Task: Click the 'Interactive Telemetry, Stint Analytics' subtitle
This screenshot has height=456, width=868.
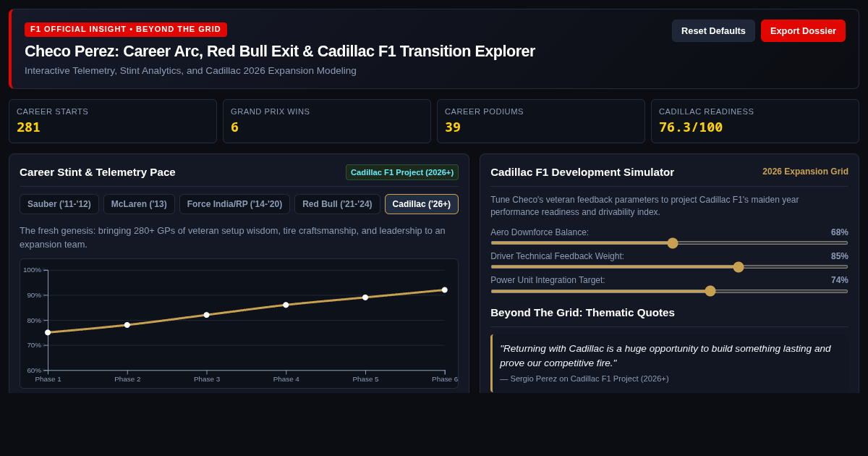Action: [190, 71]
